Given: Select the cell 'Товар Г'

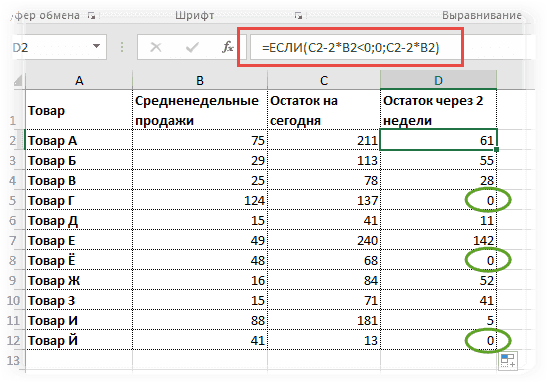Looking at the screenshot, I should pos(79,201).
